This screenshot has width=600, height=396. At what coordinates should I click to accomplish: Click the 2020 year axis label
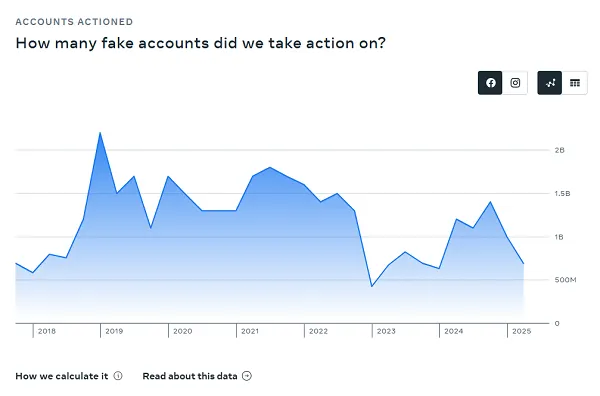click(x=183, y=331)
